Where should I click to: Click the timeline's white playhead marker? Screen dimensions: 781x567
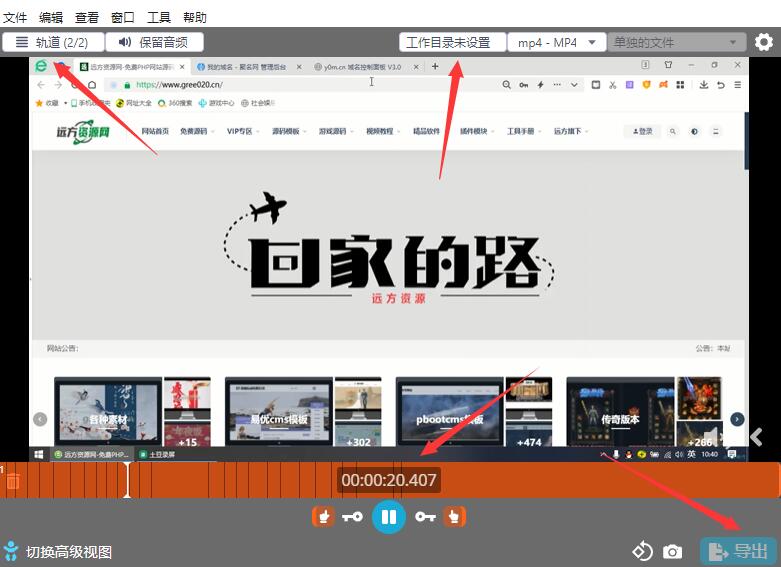(x=127, y=480)
